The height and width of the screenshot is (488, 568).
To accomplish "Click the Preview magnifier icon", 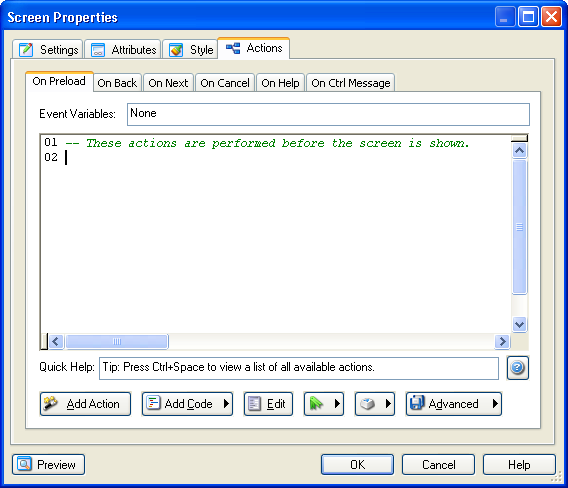I will pos(24,464).
